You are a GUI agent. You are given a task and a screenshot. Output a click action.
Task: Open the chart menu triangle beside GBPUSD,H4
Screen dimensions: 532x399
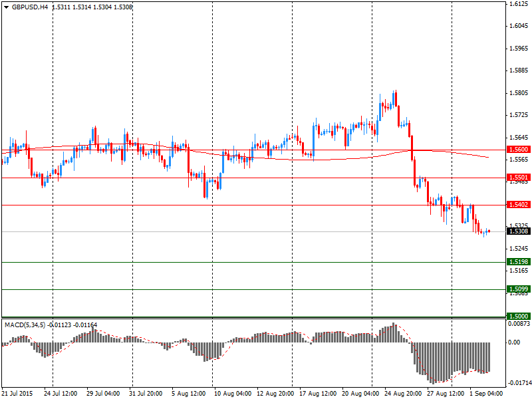point(6,7)
